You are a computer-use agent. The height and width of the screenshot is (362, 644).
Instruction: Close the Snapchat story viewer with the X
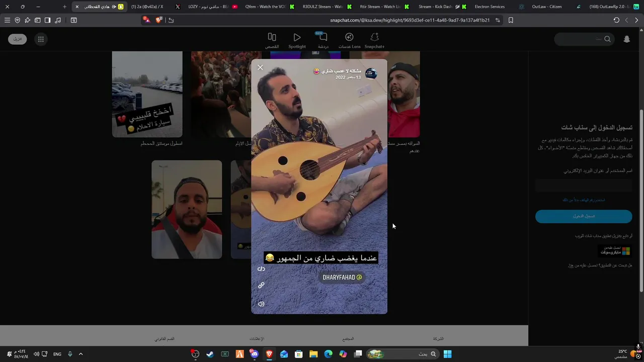[x=260, y=67]
